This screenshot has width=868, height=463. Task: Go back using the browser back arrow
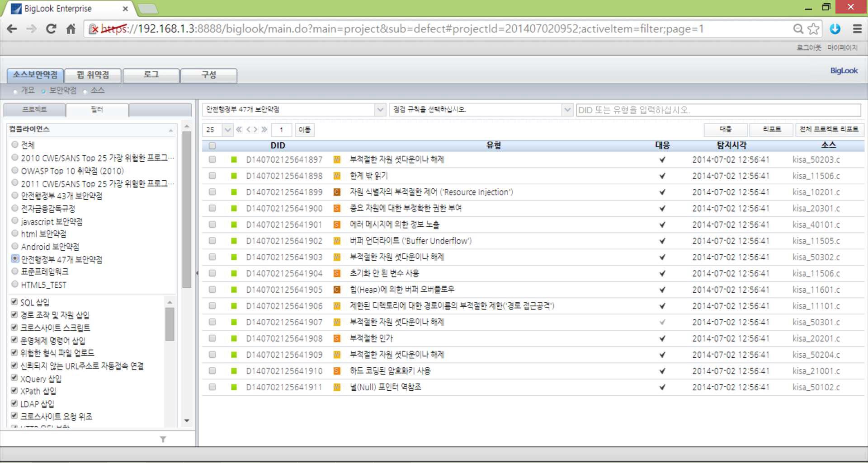pyautogui.click(x=12, y=29)
